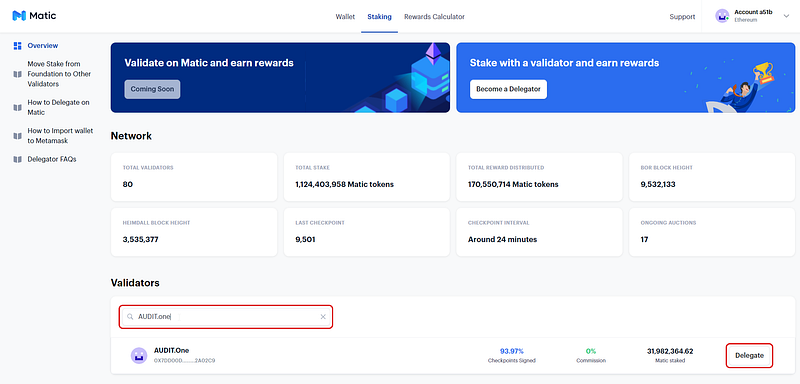
Task: Clear the validator search field
Action: [323, 317]
